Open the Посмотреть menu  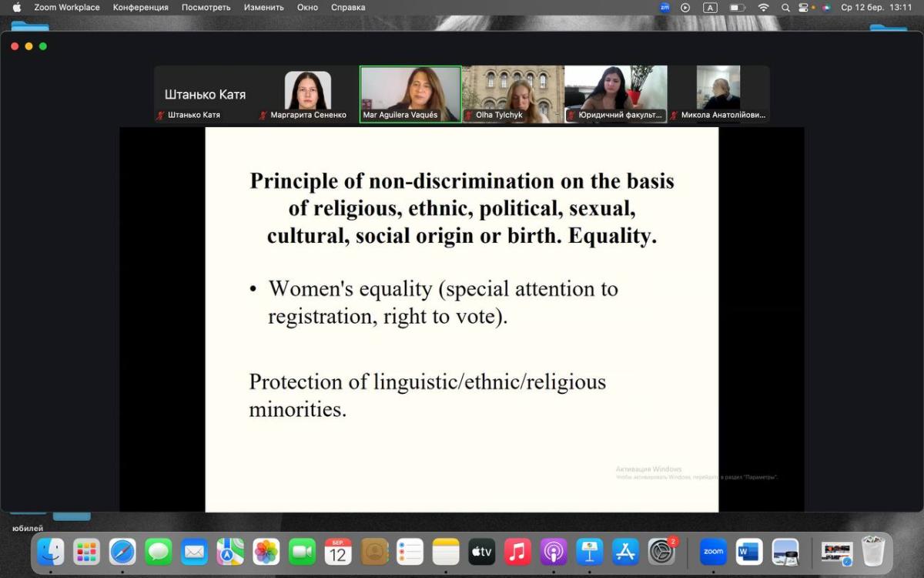[x=206, y=8]
